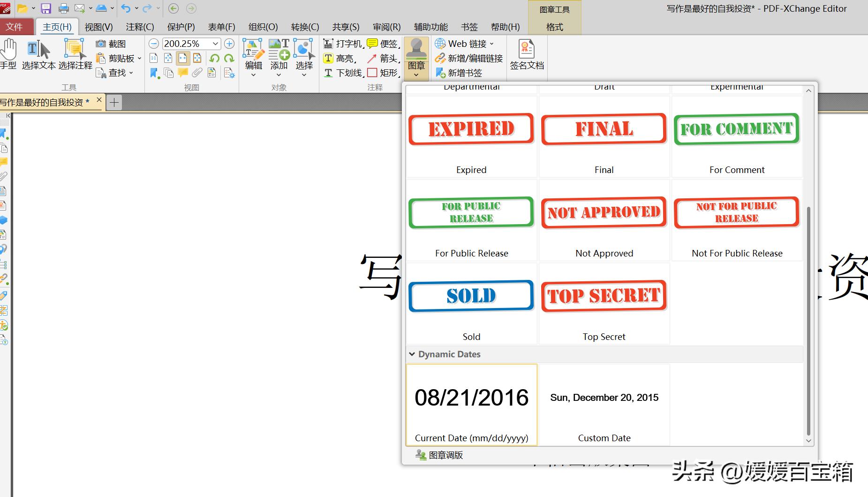This screenshot has width=868, height=497.
Task: Toggle the comments pane in ribbon view group
Action: (x=183, y=73)
